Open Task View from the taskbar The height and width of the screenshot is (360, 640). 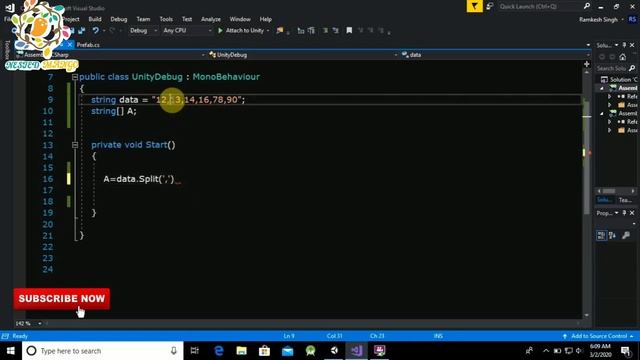195,351
